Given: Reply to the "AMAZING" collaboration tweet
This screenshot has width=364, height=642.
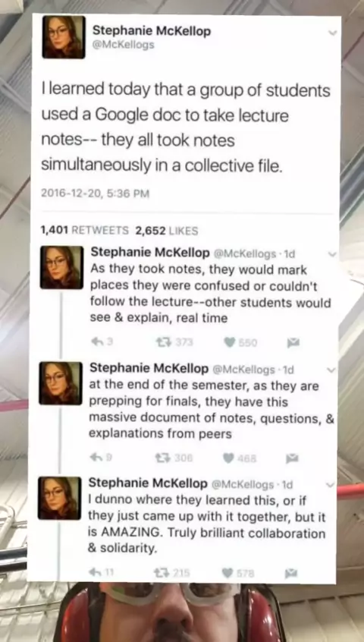Looking at the screenshot, I should coord(95,573).
